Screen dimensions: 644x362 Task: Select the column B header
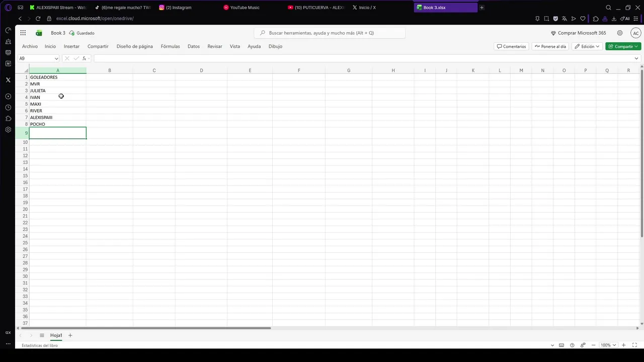point(109,70)
